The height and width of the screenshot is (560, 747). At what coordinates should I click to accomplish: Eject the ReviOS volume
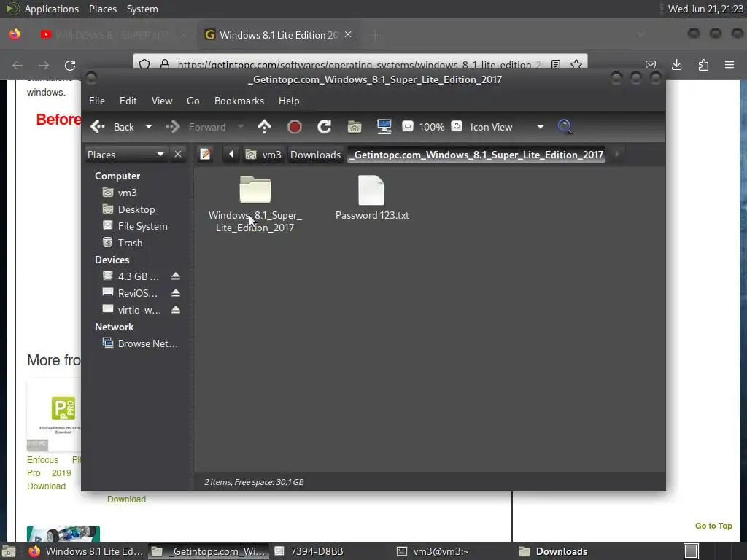[x=175, y=293]
